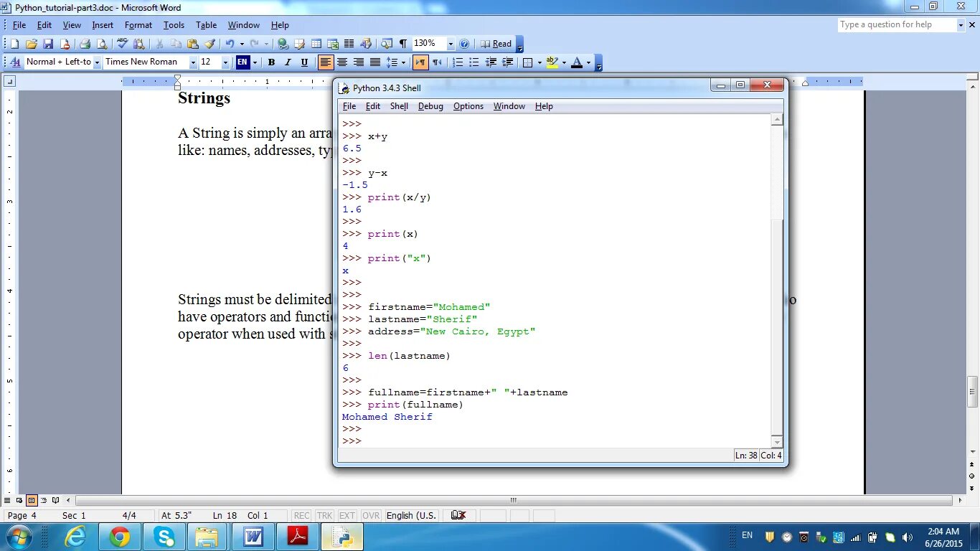The image size is (980, 551).
Task: Click the Python Shell vertical scrollbar
Action: [x=777, y=280]
